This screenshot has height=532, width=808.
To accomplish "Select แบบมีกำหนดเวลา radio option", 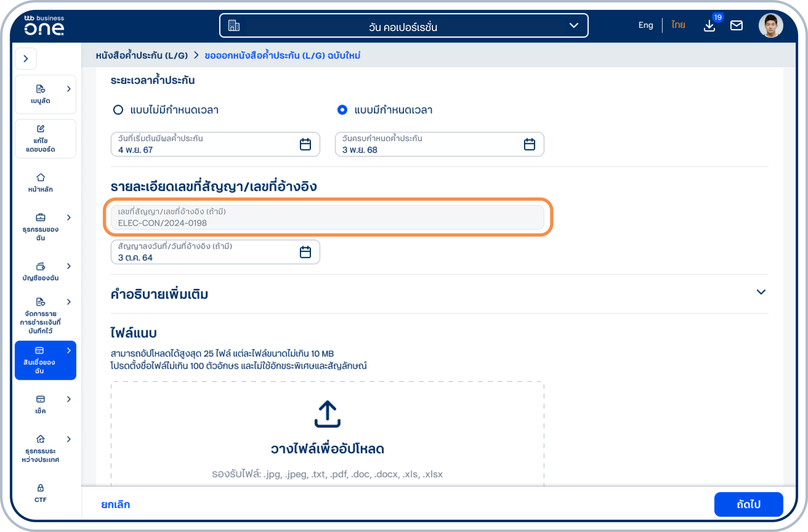I will 342,110.
